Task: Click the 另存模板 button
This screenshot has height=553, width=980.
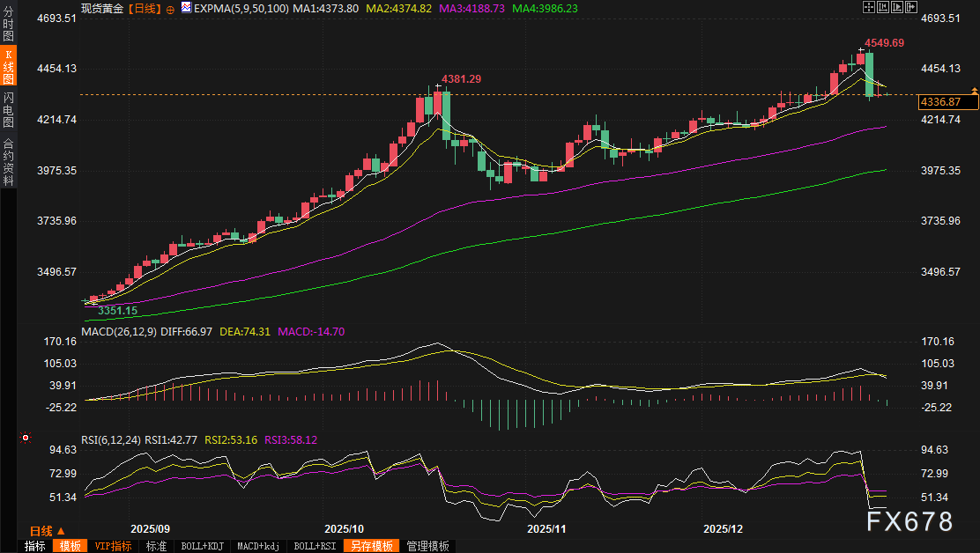Action: 371,546
